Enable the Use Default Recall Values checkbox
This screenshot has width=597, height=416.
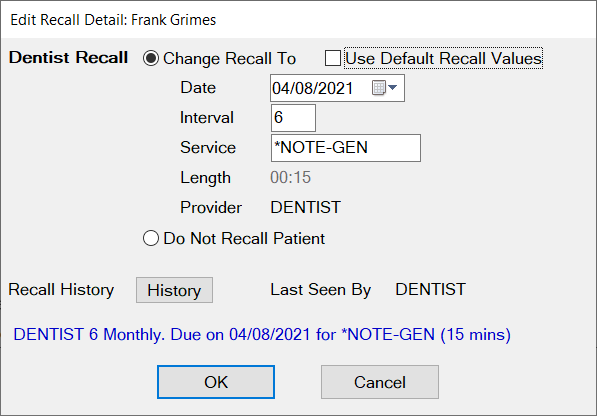point(333,58)
